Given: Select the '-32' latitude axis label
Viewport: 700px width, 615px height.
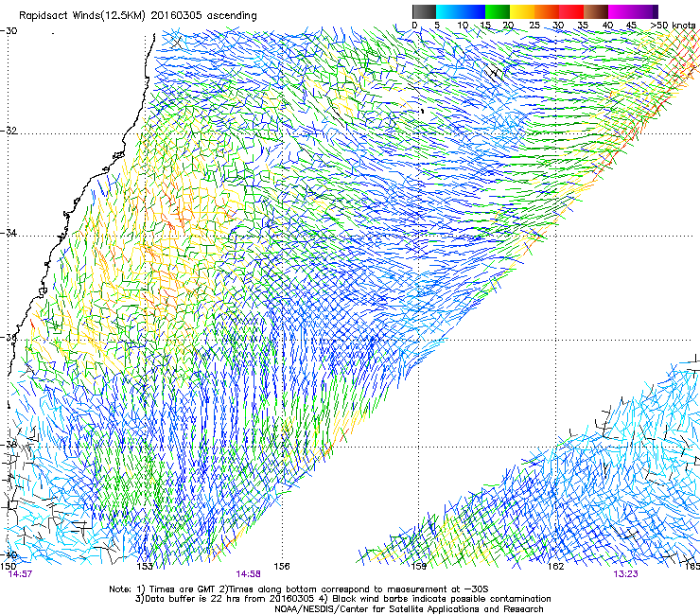Looking at the screenshot, I should click(x=9, y=131).
